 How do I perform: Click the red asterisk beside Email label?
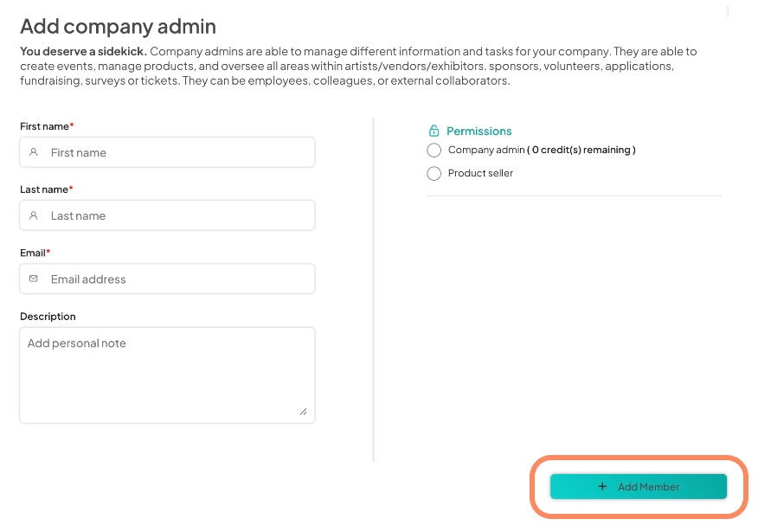48,253
